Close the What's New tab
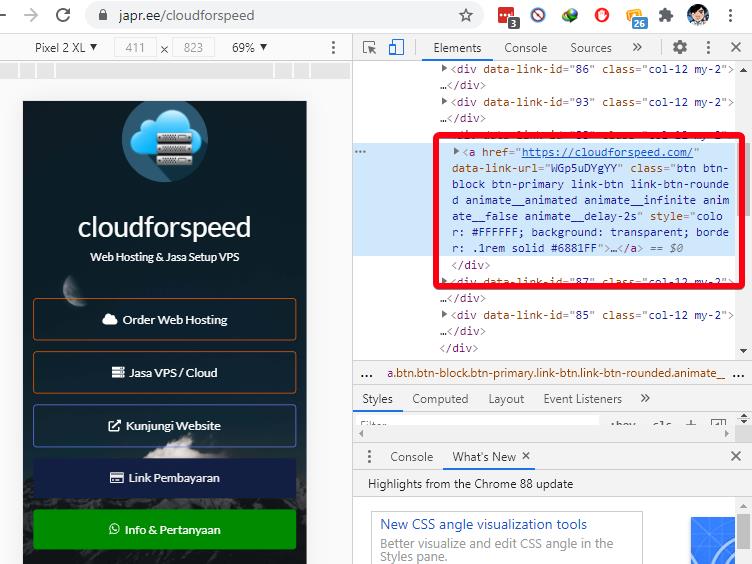The height and width of the screenshot is (564, 752). 526,456
